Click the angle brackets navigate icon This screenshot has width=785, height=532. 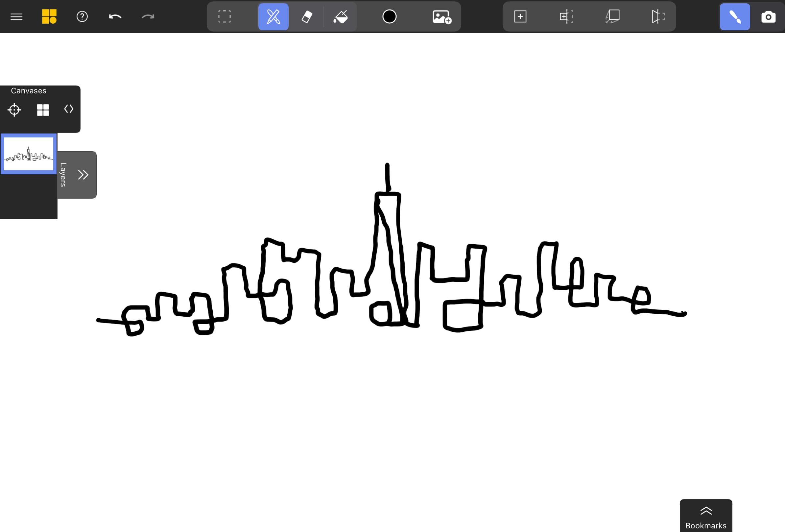tap(69, 109)
